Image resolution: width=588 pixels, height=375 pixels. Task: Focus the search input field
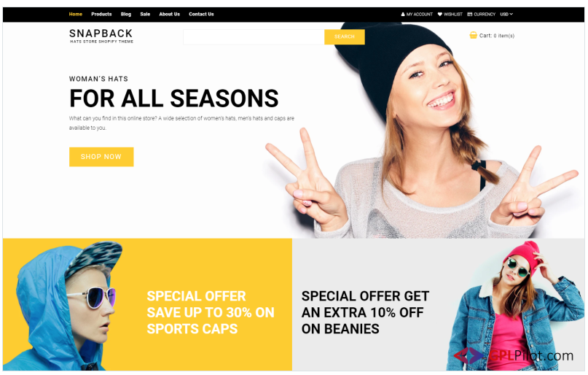[x=254, y=36]
